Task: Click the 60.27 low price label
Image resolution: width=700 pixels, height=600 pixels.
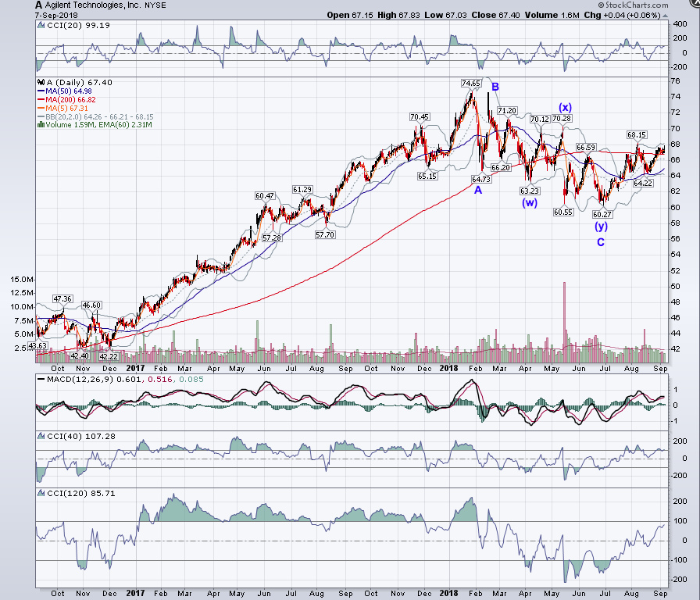Action: pos(602,215)
